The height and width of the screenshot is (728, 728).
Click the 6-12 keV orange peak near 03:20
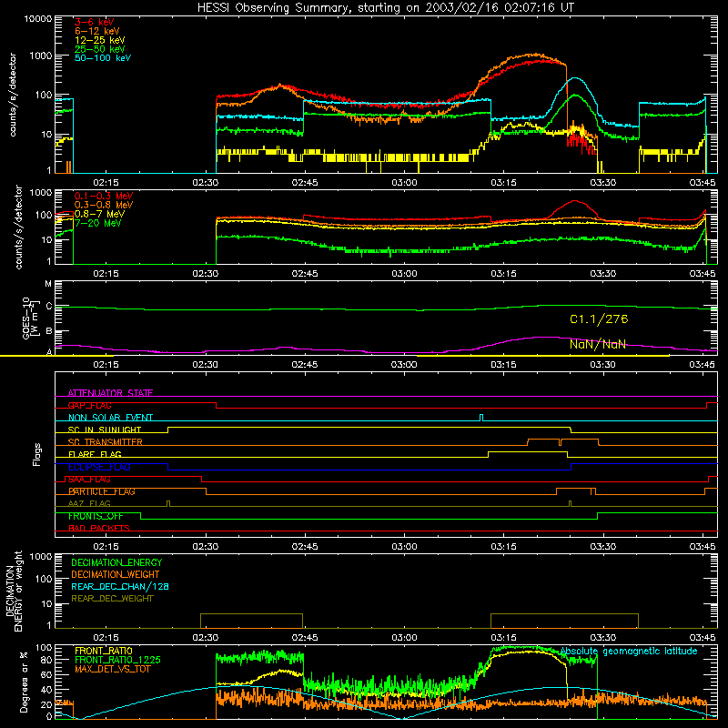point(535,55)
